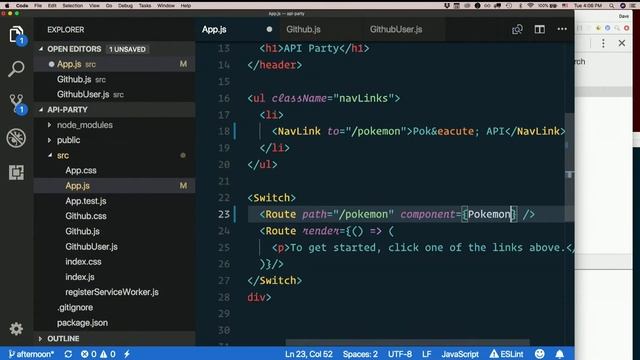Change indentation via Spaces: 2
Viewport: 640px width, 360px height.
click(360, 354)
